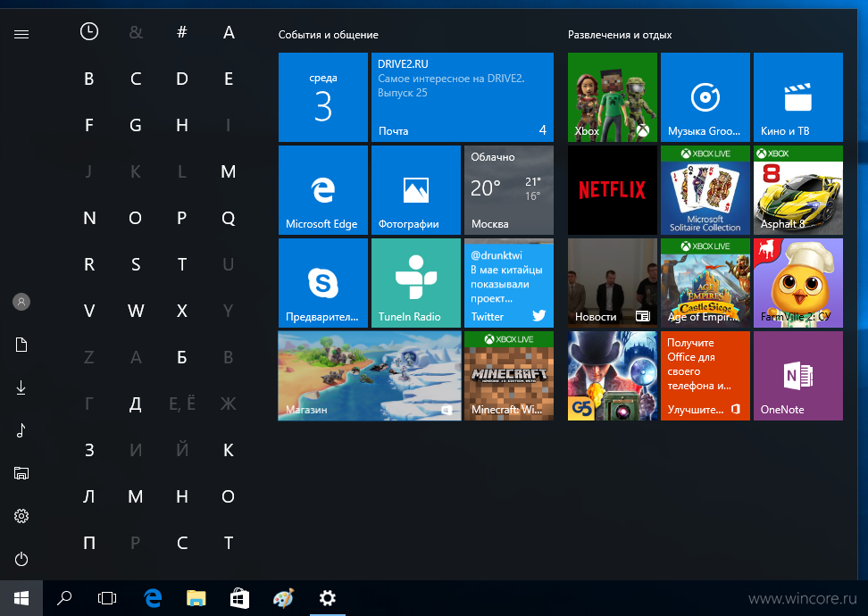Launch the FarmVille 2 tile
Image resolution: width=868 pixels, height=616 pixels.
point(798,283)
